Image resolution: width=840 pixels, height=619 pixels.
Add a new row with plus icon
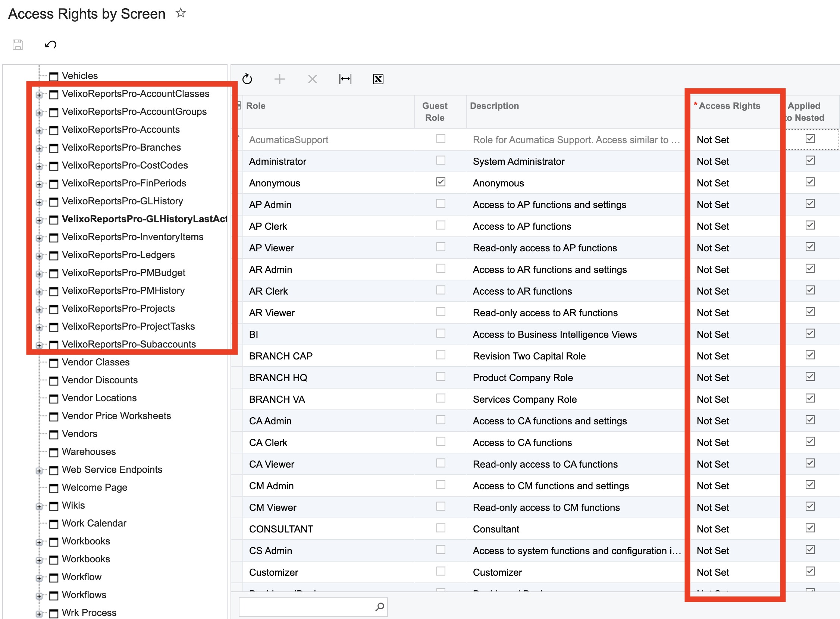point(280,79)
